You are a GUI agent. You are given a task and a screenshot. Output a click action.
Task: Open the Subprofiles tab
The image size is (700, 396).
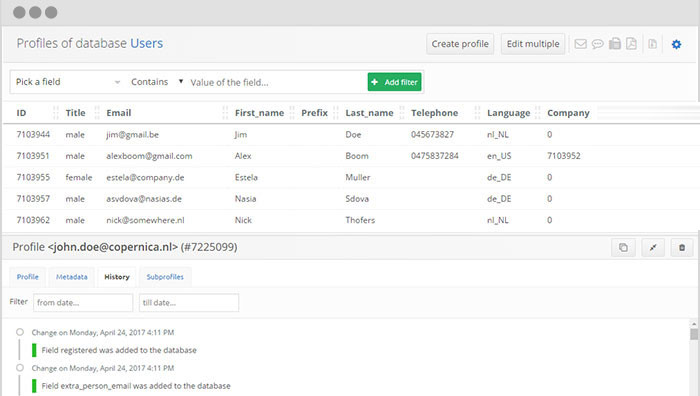[x=165, y=277]
